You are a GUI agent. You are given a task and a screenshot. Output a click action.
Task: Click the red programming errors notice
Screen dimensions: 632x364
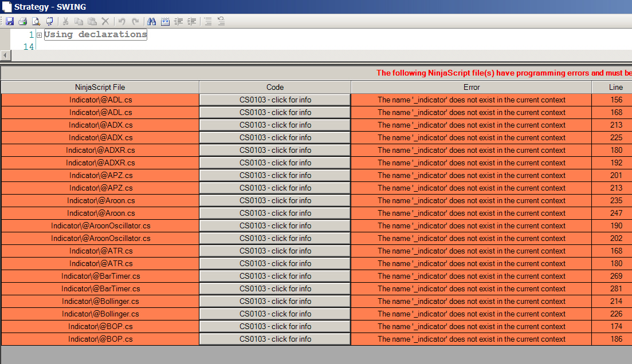pyautogui.click(x=504, y=73)
